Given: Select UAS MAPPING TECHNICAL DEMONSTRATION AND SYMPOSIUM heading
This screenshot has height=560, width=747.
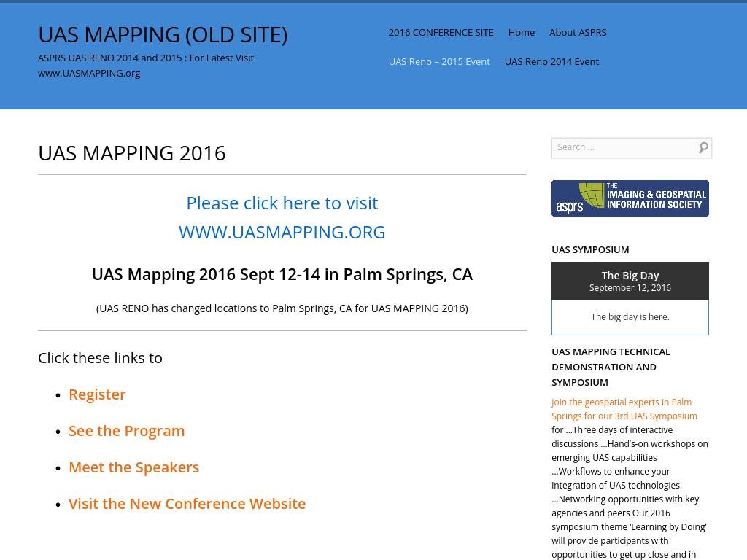Looking at the screenshot, I should (x=611, y=367).
